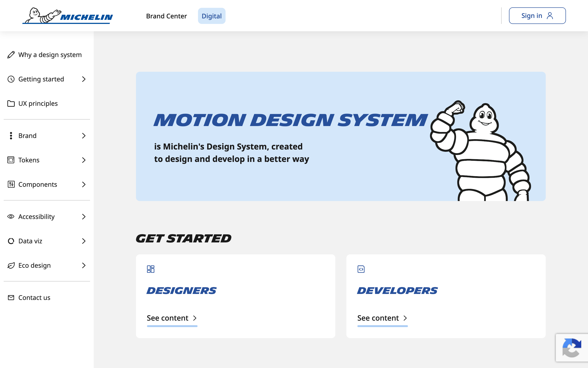Expand the Accessibility section chevron

84,216
